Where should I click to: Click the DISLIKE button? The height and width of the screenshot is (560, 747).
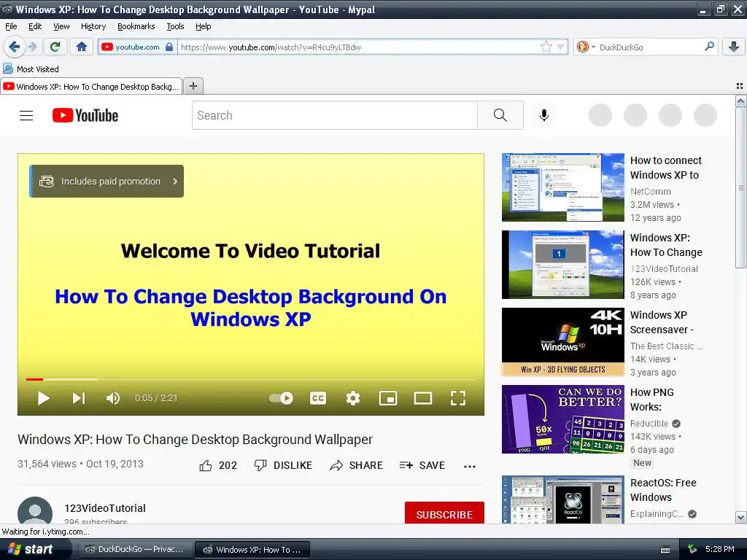pyautogui.click(x=283, y=465)
